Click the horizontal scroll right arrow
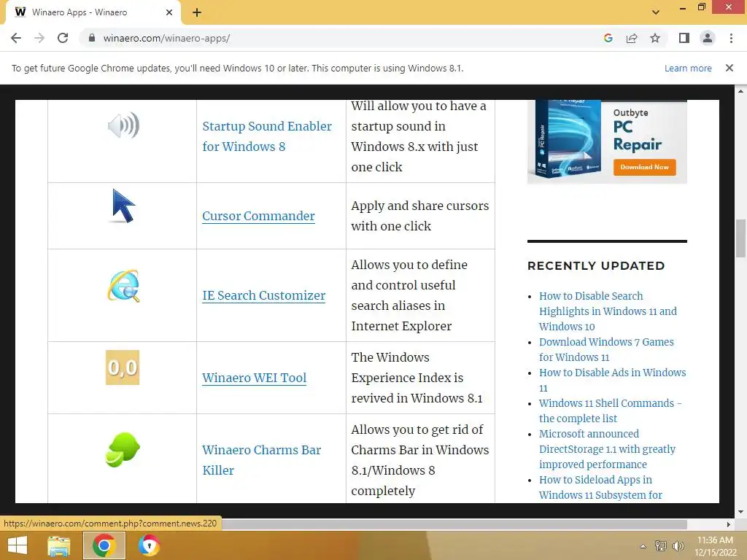 (x=729, y=524)
